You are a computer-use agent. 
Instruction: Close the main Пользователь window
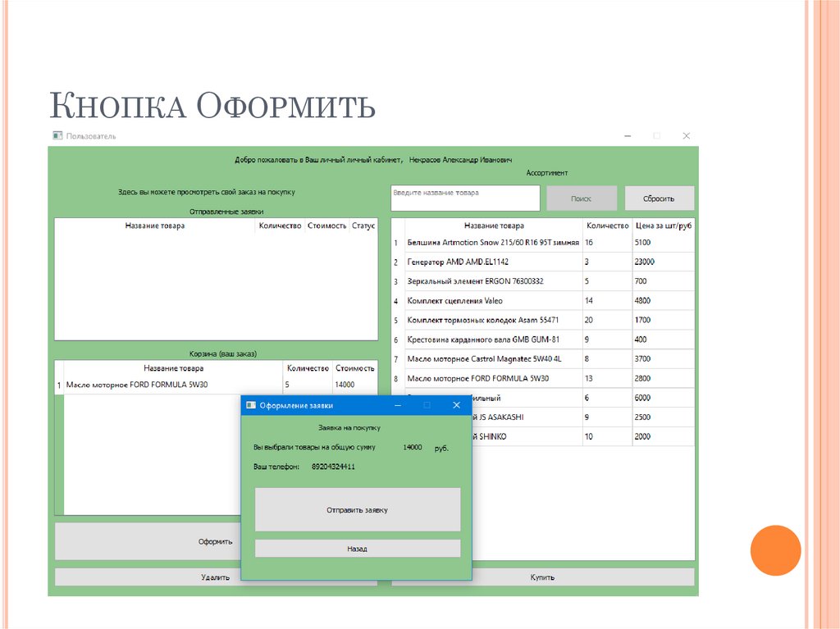tap(686, 136)
